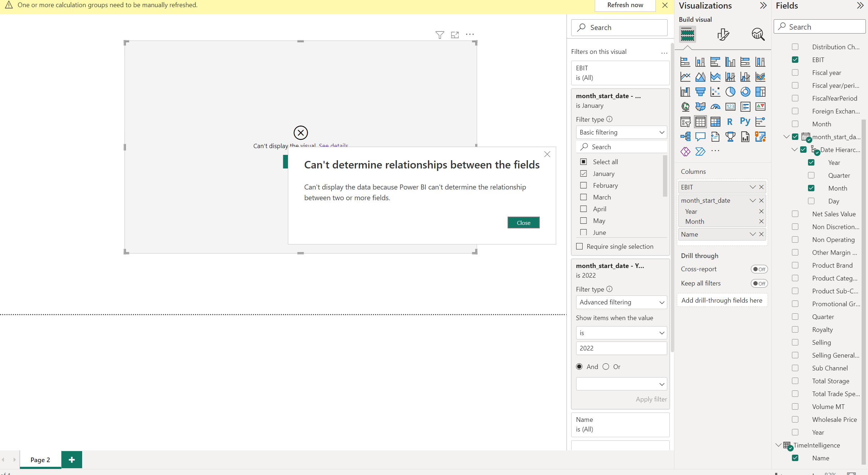The height and width of the screenshot is (475, 868).
Task: Collapse the Visualizations pane
Action: click(x=763, y=6)
